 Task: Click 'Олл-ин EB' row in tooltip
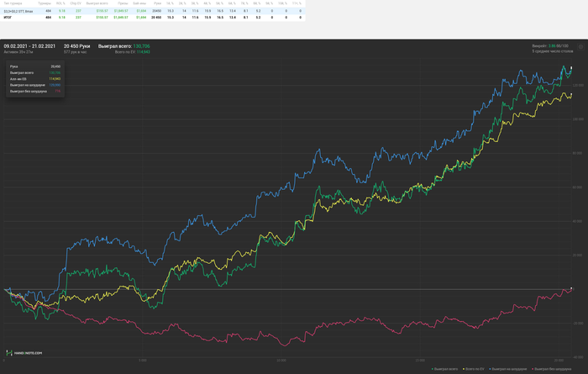pos(35,79)
